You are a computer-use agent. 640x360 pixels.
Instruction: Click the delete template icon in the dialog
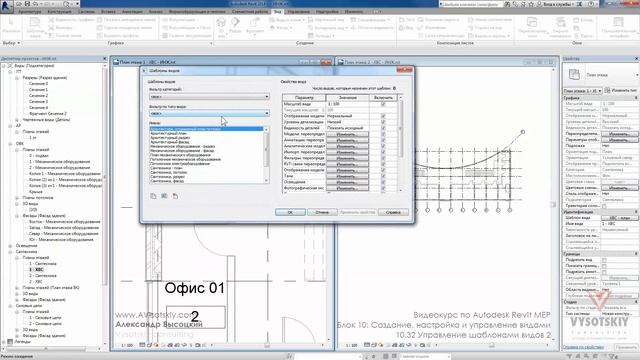175,196
